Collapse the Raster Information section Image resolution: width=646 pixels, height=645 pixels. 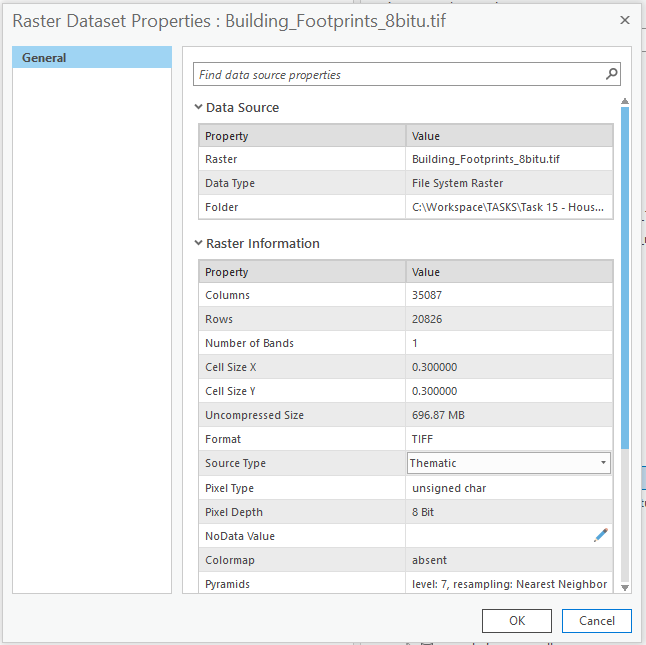198,244
